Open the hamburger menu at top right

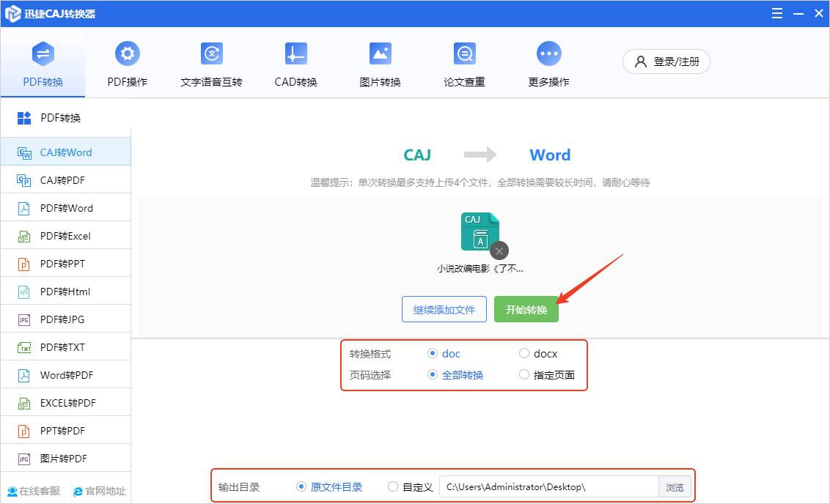776,12
